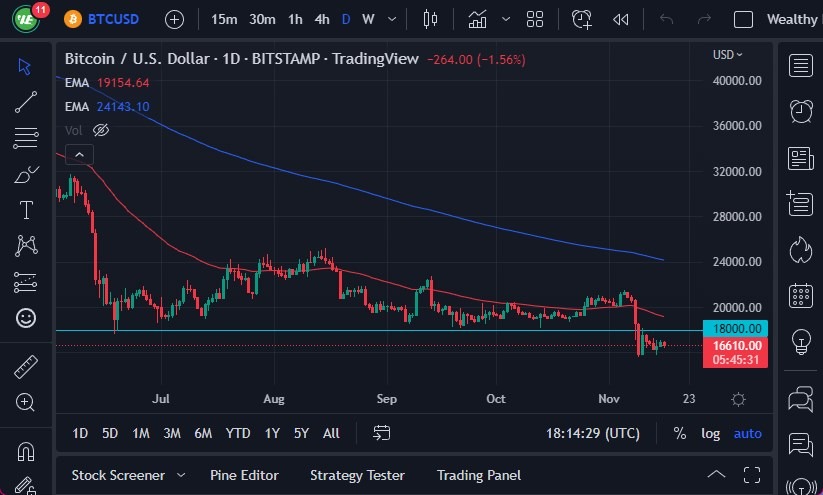Toggle percent scale mode
Viewport: 823px width, 495px height.
click(x=680, y=433)
